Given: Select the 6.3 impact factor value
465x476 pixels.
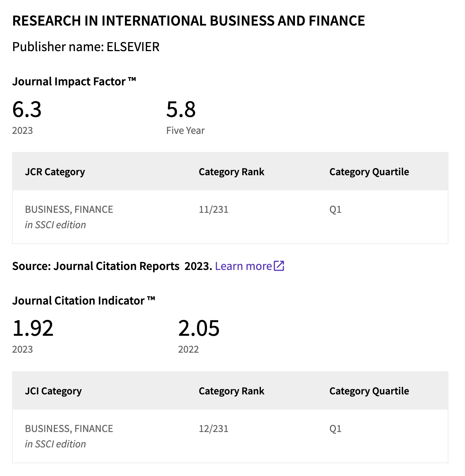Looking at the screenshot, I should pos(27,109).
